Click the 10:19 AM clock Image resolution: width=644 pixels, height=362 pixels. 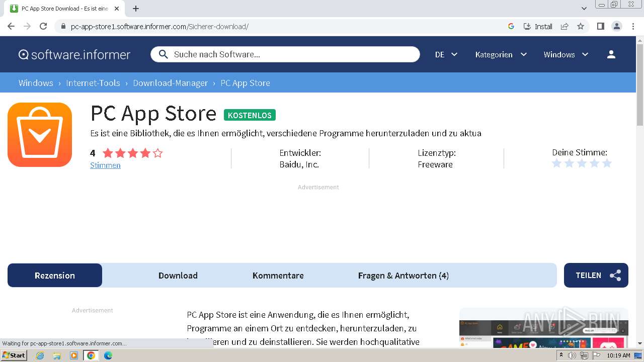coord(618,355)
